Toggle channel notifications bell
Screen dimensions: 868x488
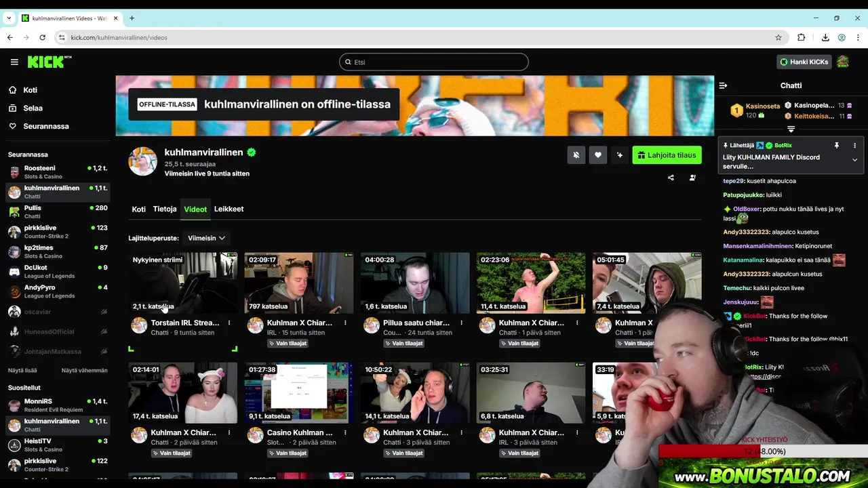(x=576, y=155)
